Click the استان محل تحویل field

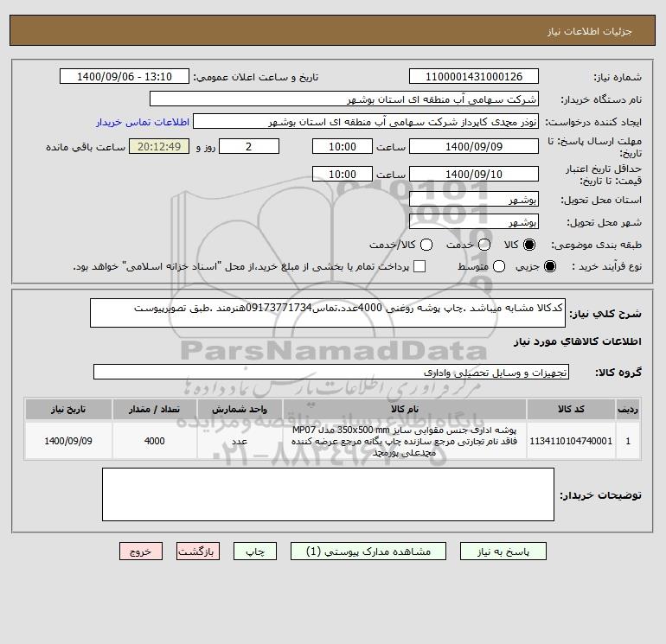[474, 199]
